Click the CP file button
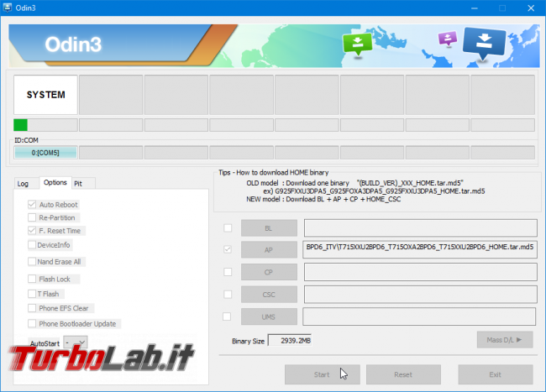Image resolution: width=546 pixels, height=392 pixels. pyautogui.click(x=269, y=272)
